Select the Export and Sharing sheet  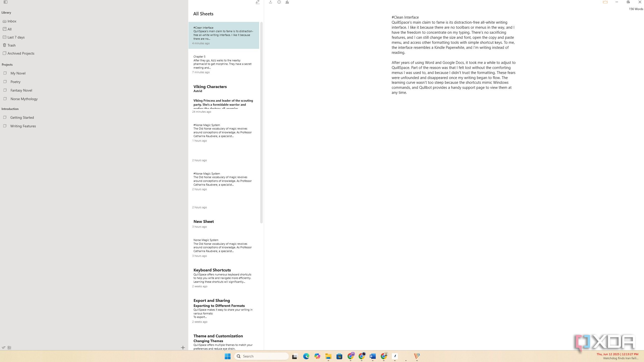(224, 311)
